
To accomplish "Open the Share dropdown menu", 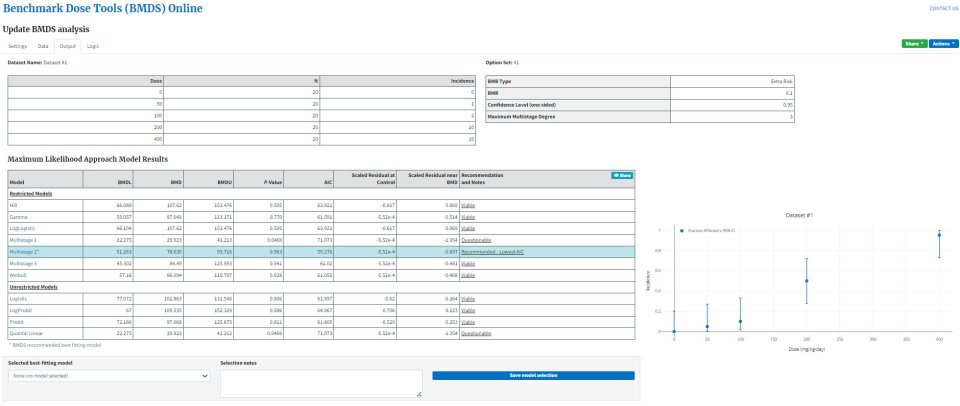I will click(x=913, y=45).
